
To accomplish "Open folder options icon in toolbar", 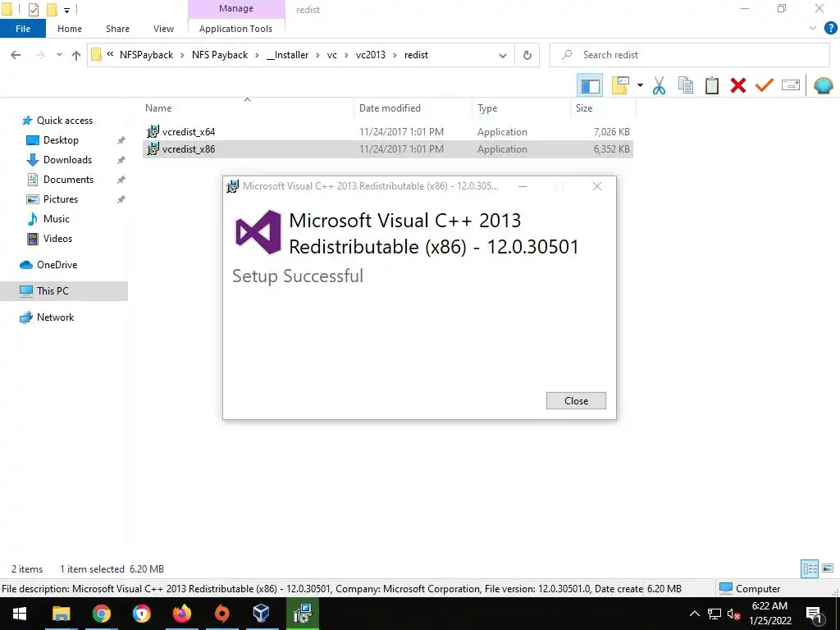I will tap(620, 85).
